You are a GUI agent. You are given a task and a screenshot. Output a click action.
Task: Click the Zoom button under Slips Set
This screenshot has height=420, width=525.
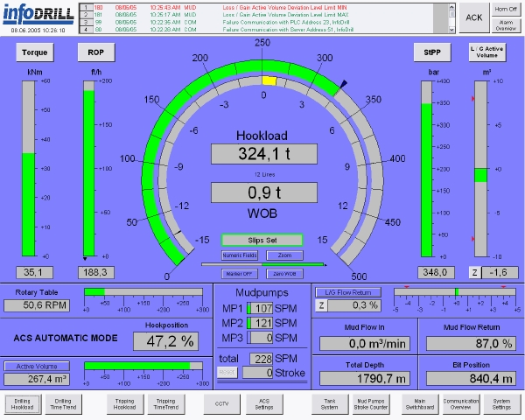pos(284,255)
